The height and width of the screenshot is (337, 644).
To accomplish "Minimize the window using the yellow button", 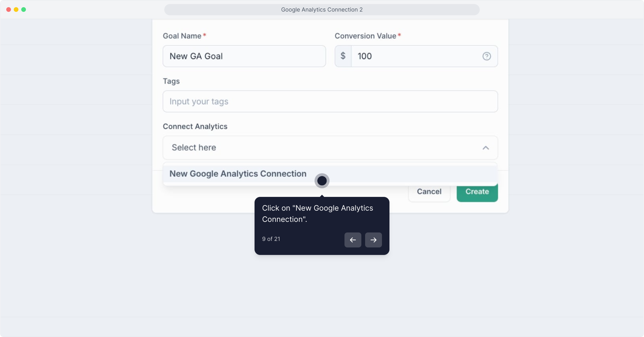I will click(16, 10).
